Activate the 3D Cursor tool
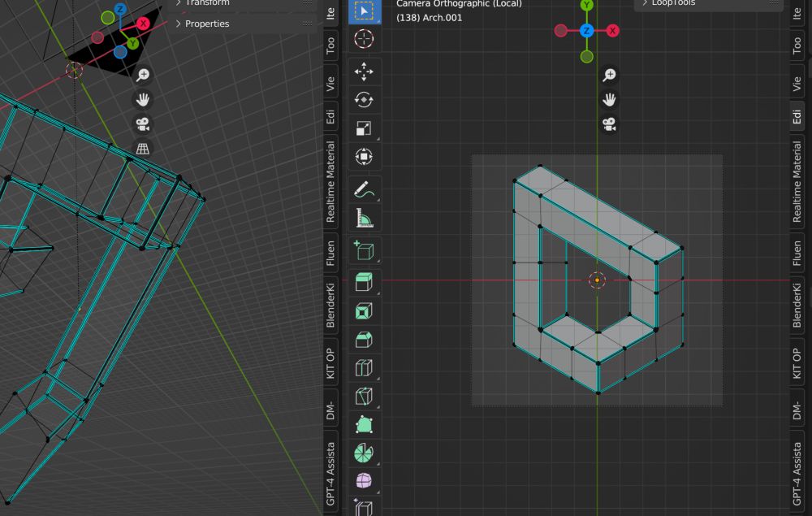This screenshot has width=812, height=516. [364, 39]
